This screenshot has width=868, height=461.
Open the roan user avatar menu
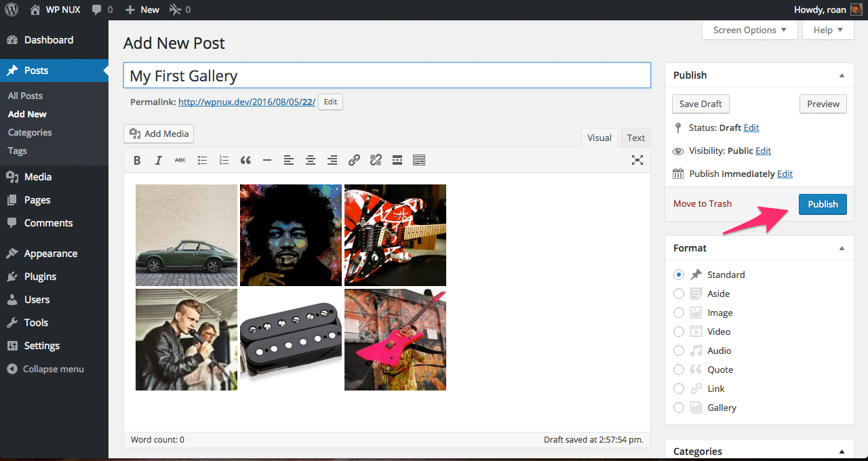coord(856,9)
